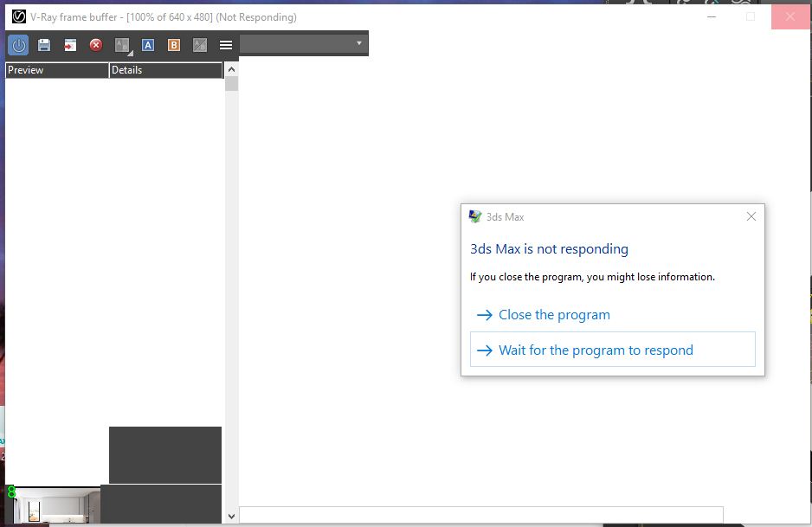The height and width of the screenshot is (527, 812).
Task: Choose Close the program in the dialog
Action: [x=613, y=315]
